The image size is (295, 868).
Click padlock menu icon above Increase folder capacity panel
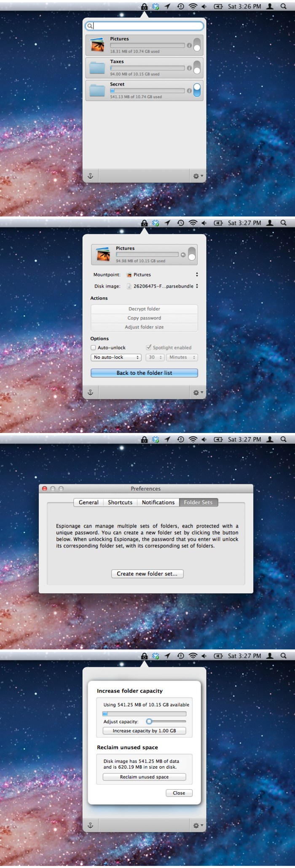tap(144, 656)
